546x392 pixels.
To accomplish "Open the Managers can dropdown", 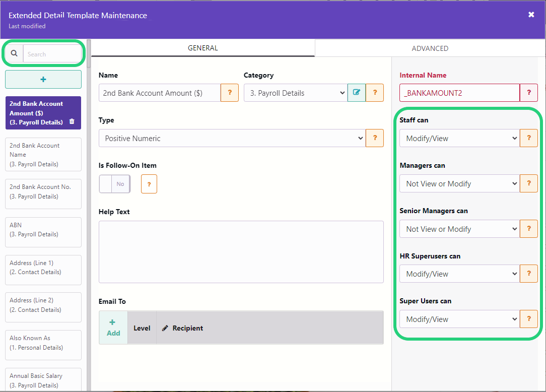I will pos(458,183).
